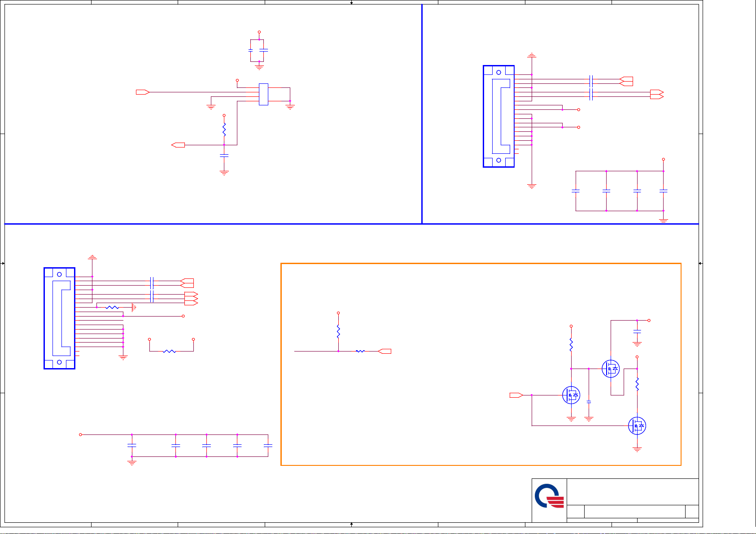Select the left-pointing red port below the small IC
Screen dimensions: 756x534
(178, 145)
